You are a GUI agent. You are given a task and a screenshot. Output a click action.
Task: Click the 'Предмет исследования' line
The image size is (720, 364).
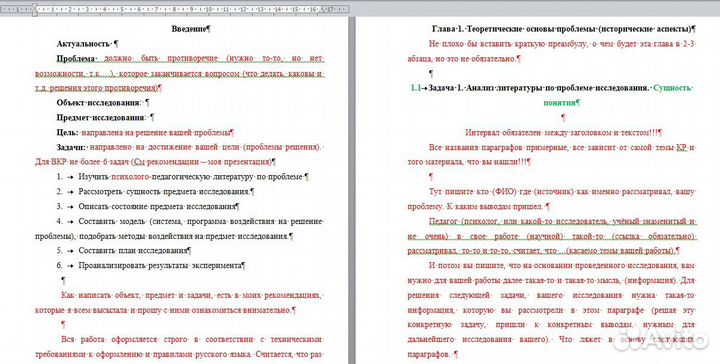105,118
